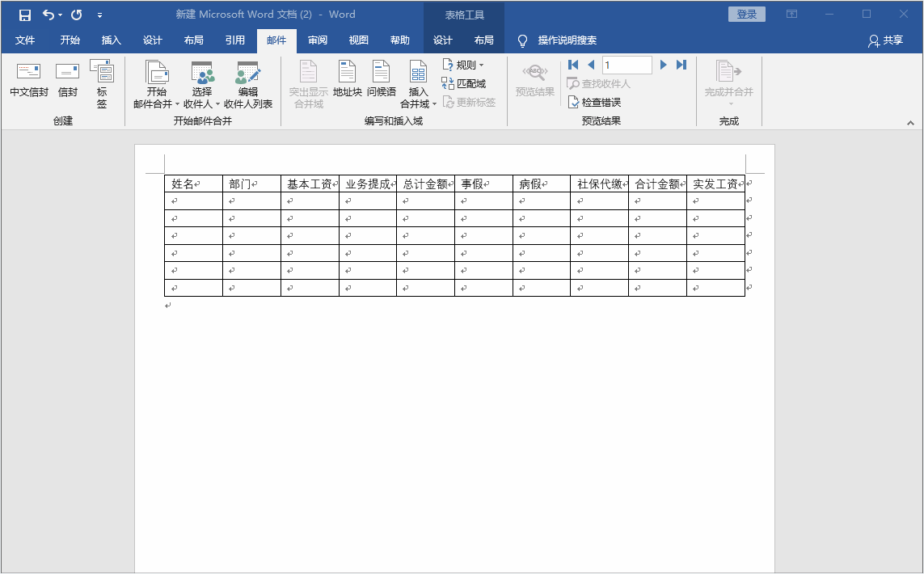This screenshot has height=574, width=924.
Task: Click the record number input field
Action: point(627,65)
